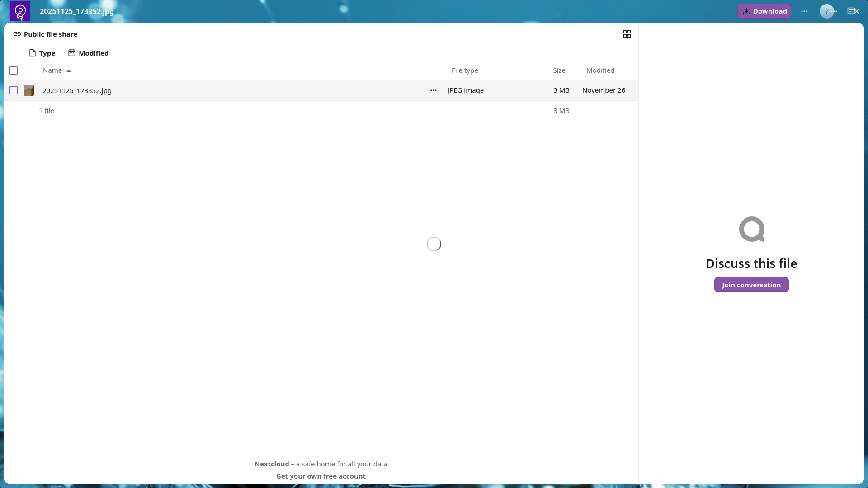Tick the checkbox for 20251125_173352.jpg

14,90
